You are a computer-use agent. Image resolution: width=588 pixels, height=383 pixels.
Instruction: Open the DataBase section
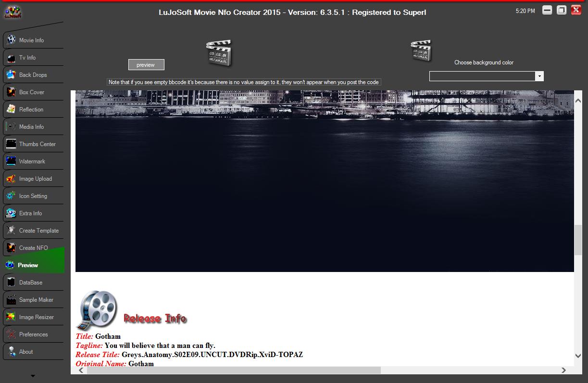pos(33,283)
